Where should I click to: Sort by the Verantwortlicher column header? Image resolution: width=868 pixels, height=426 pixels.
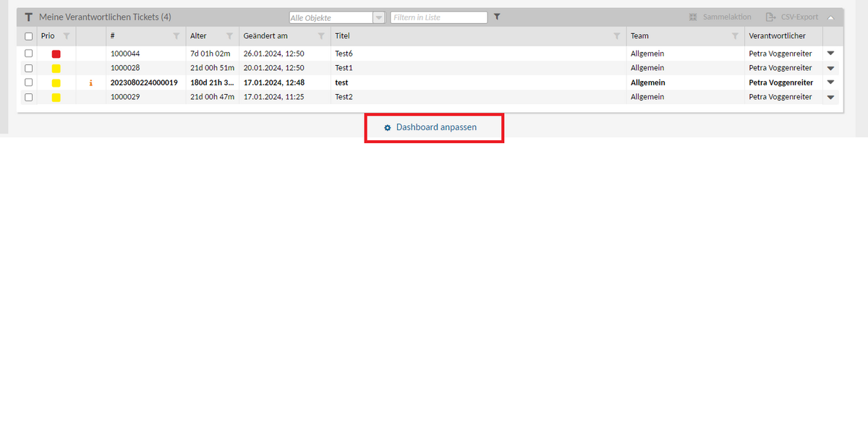coord(777,36)
